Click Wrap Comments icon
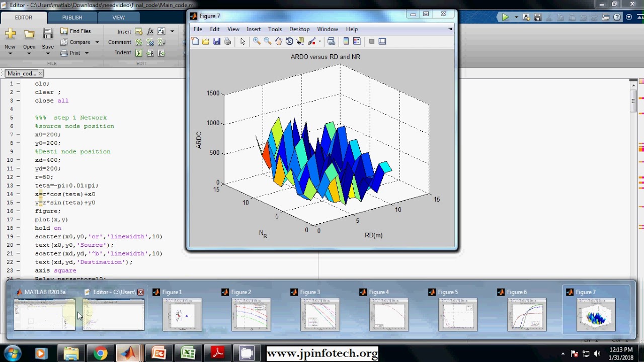Viewport: 644px width, 362px height. (161, 42)
